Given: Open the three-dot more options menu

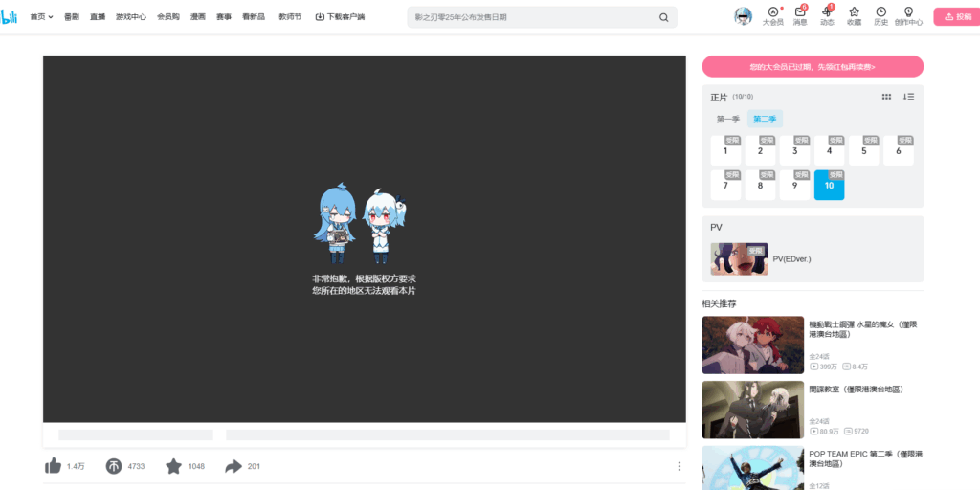Looking at the screenshot, I should 679,466.
